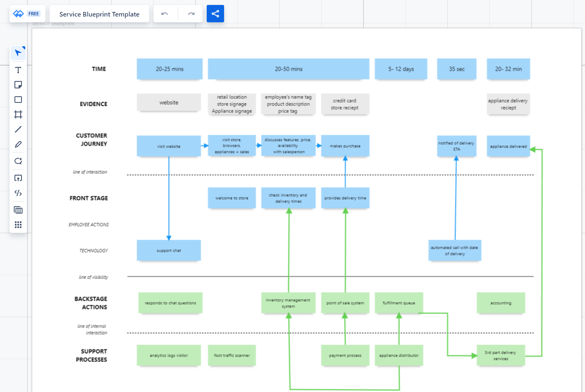The width and height of the screenshot is (585, 392).
Task: Select the arrow selection tool
Action: [x=18, y=52]
